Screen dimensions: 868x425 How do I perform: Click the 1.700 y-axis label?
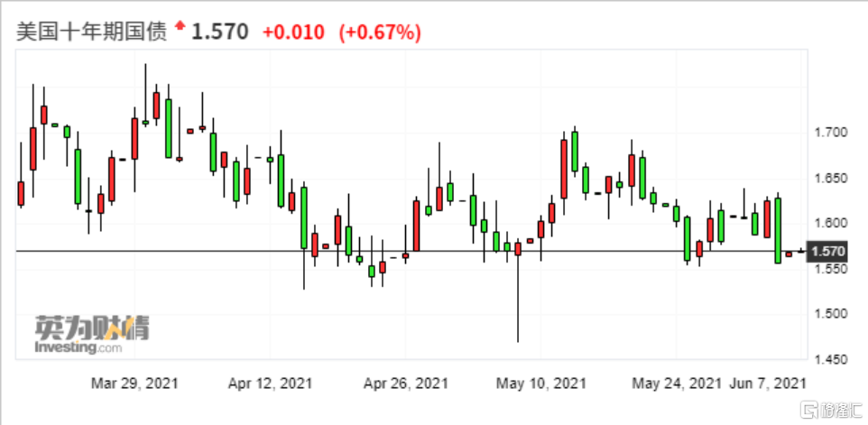coord(829,133)
